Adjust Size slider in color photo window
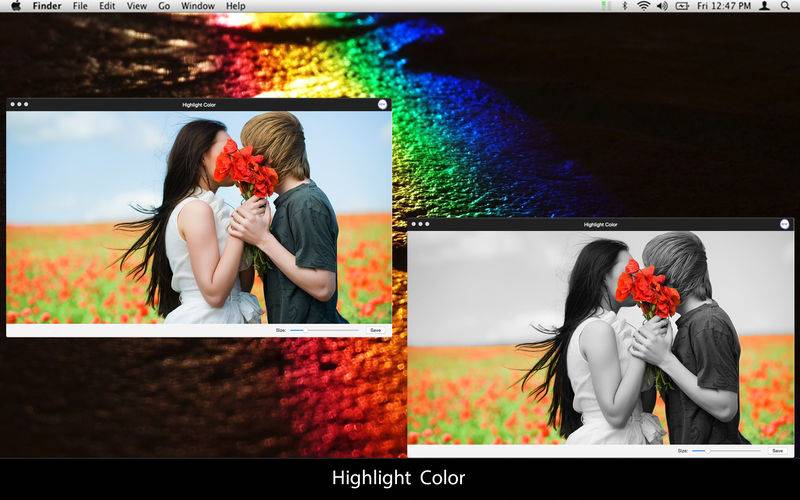The width and height of the screenshot is (800, 500). tap(324, 330)
